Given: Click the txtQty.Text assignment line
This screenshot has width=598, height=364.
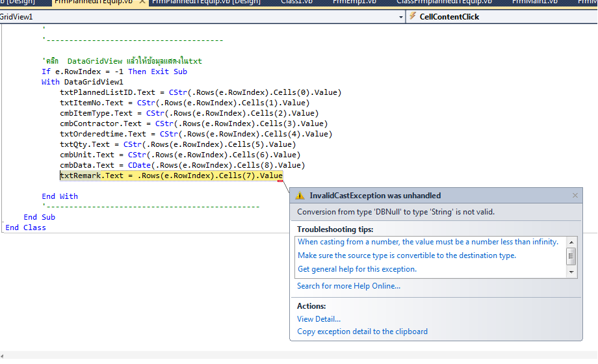Looking at the screenshot, I should point(177,144).
